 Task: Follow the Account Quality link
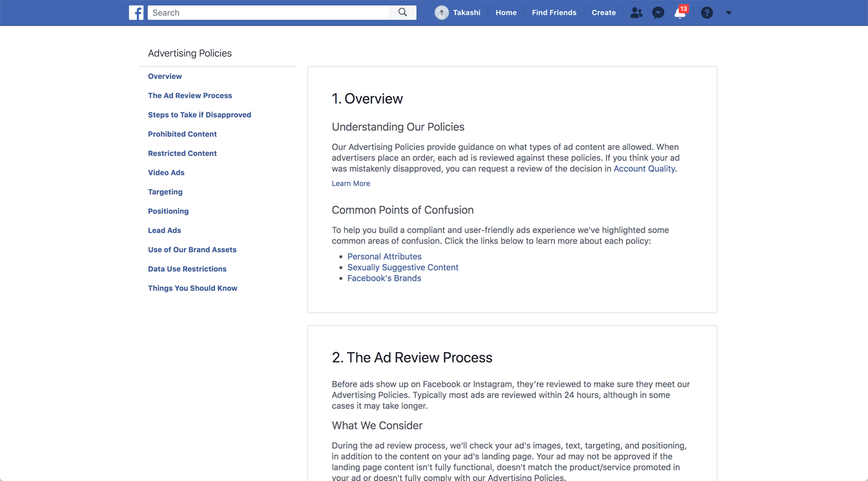coord(644,169)
